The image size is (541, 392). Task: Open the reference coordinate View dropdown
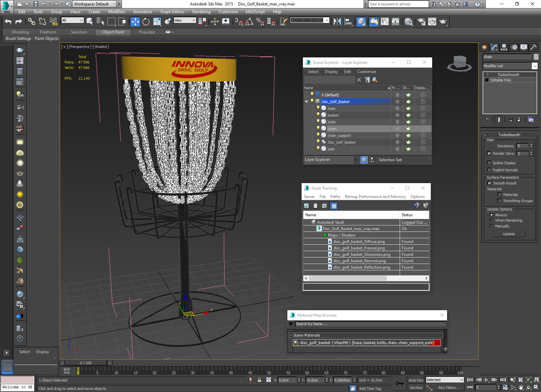point(185,20)
